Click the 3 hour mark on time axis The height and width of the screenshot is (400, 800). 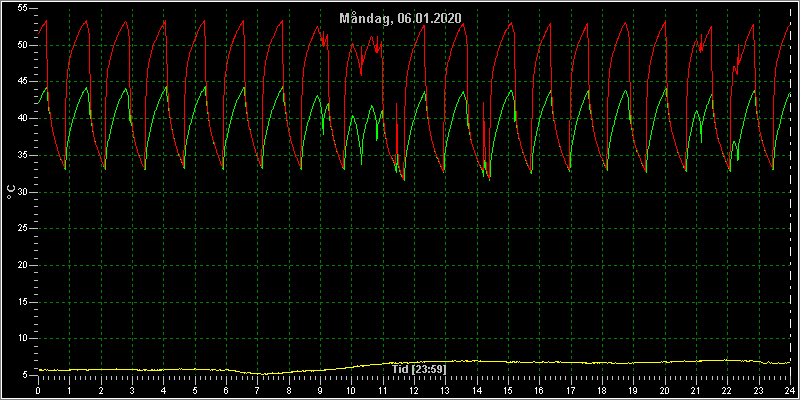coord(132,390)
